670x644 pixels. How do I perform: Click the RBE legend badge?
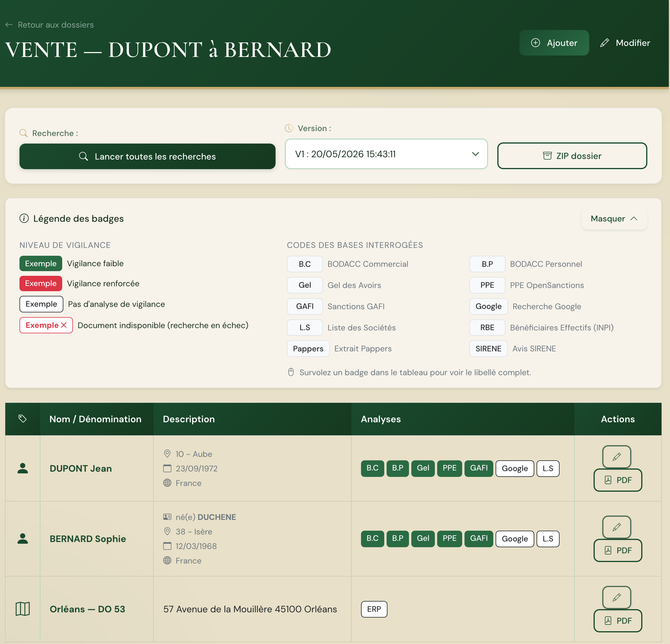pos(487,328)
